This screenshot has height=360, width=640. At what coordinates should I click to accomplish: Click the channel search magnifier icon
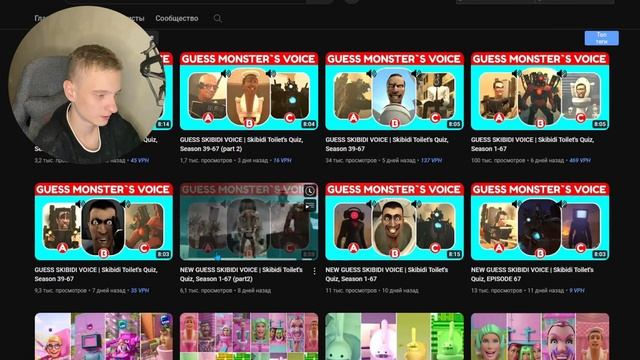pyautogui.click(x=218, y=18)
